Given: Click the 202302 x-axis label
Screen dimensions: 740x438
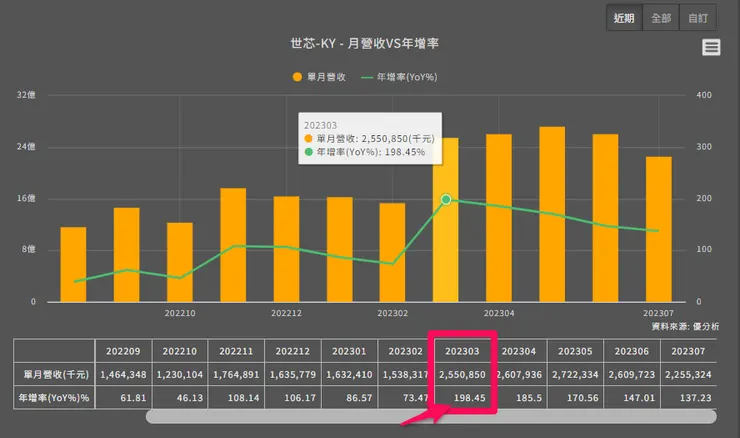Looking at the screenshot, I should (x=393, y=313).
